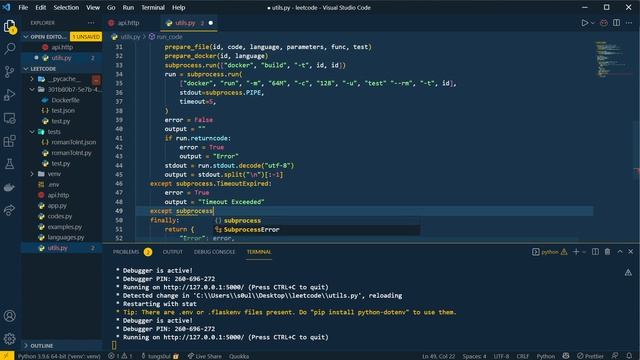640x360 pixels.
Task: Open the Docker view icon
Action: (9, 187)
